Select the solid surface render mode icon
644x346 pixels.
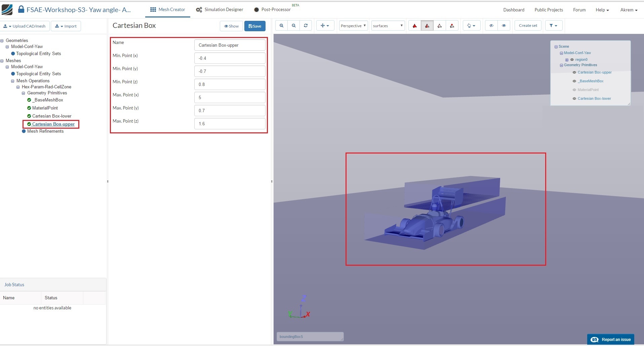pyautogui.click(x=414, y=26)
